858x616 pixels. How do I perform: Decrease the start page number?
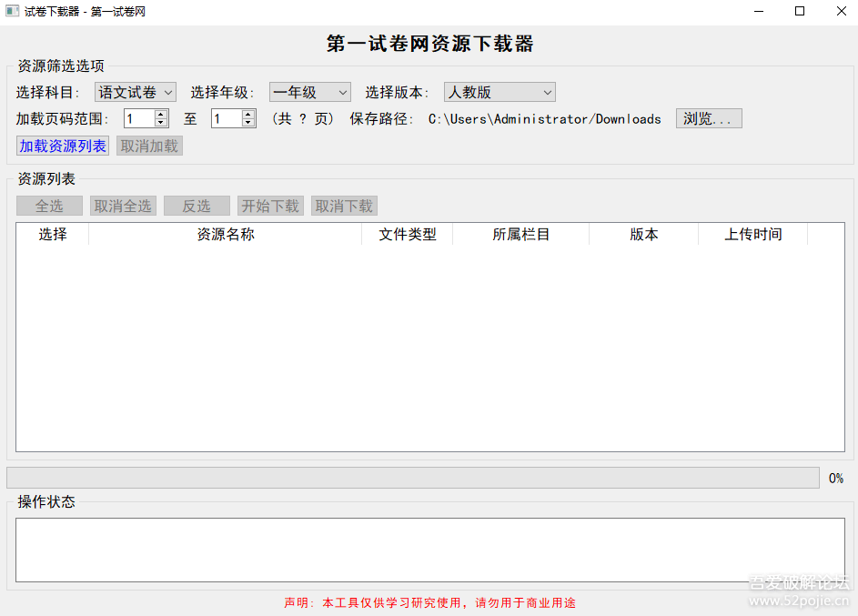click(161, 123)
